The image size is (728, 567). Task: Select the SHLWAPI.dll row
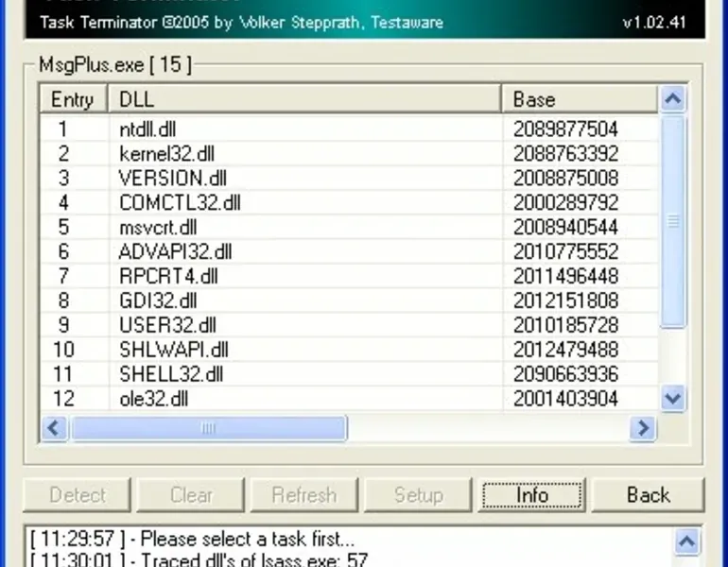click(x=349, y=350)
